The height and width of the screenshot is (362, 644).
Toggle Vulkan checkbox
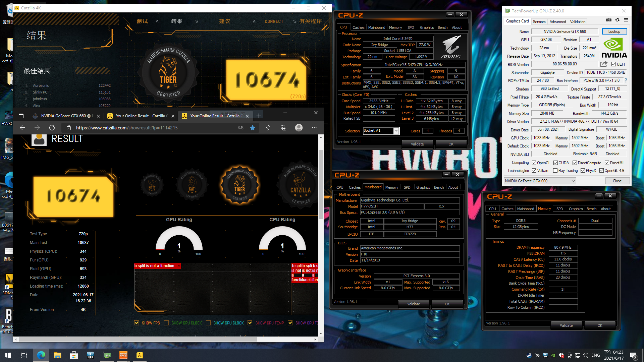(x=534, y=171)
